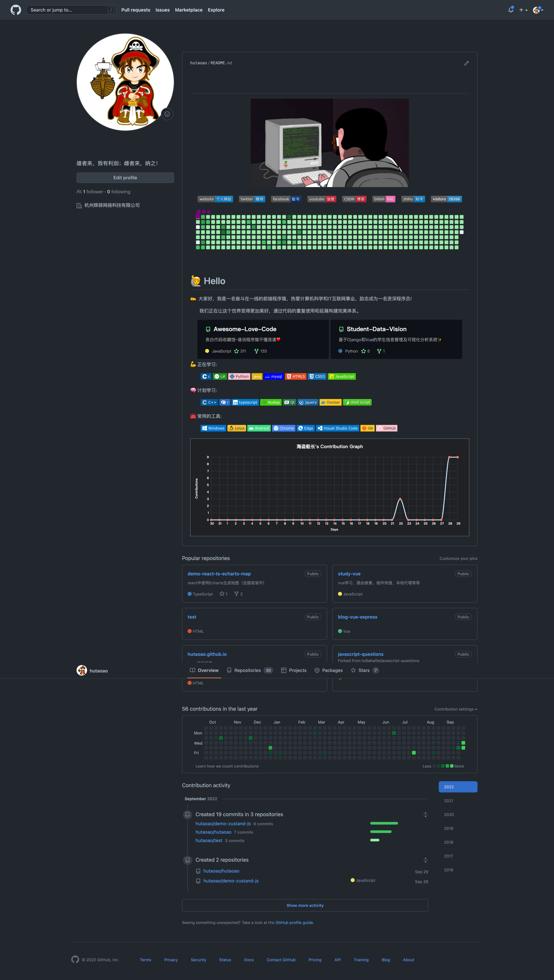Image resolution: width=554 pixels, height=980 pixels.
Task: Open the Stars tab
Action: point(364,670)
